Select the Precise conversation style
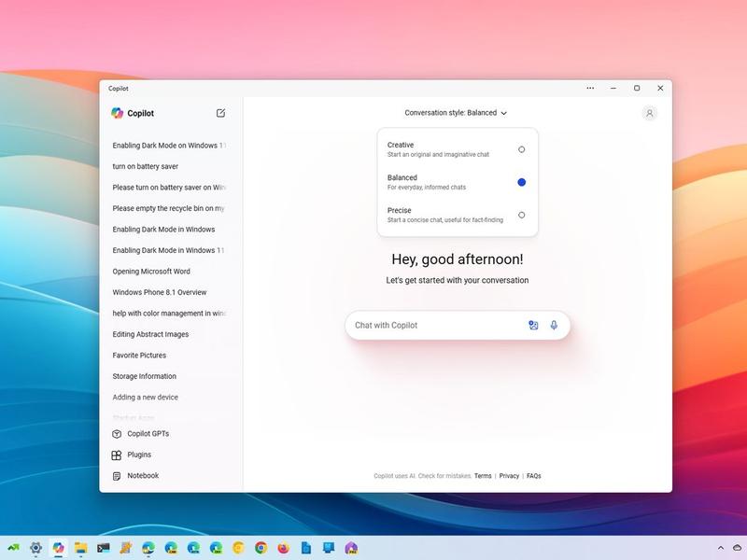747x560 pixels. click(458, 215)
